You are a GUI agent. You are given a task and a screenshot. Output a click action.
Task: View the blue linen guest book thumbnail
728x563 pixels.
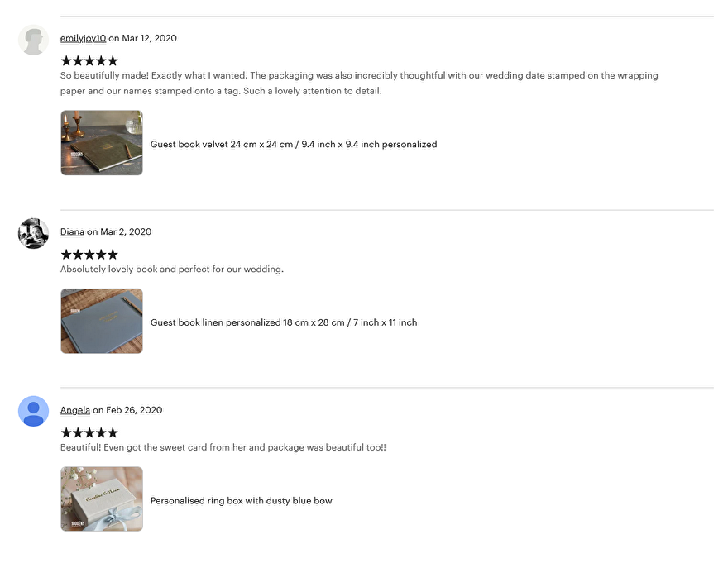coord(102,322)
